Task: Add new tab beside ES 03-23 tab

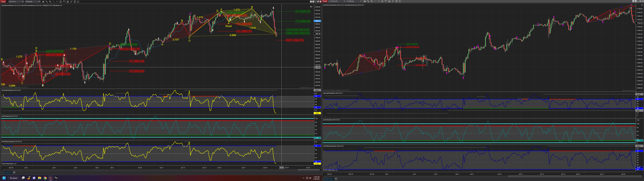Action: tap(14, 172)
